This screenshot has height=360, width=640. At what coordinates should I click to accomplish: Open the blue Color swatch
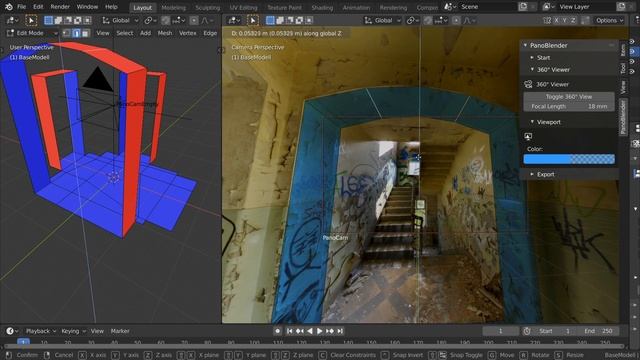click(x=569, y=159)
